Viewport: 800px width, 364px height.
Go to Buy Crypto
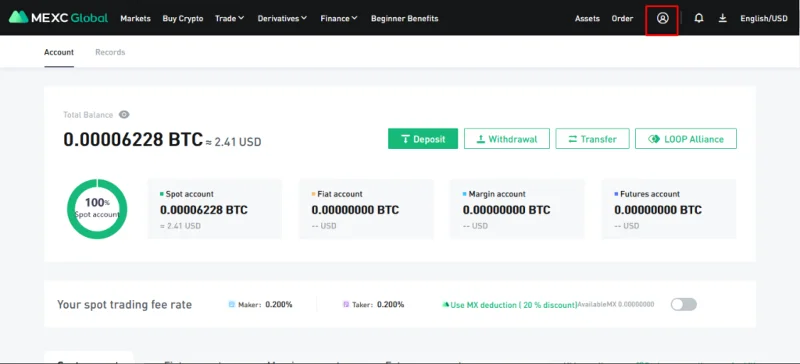click(x=183, y=18)
